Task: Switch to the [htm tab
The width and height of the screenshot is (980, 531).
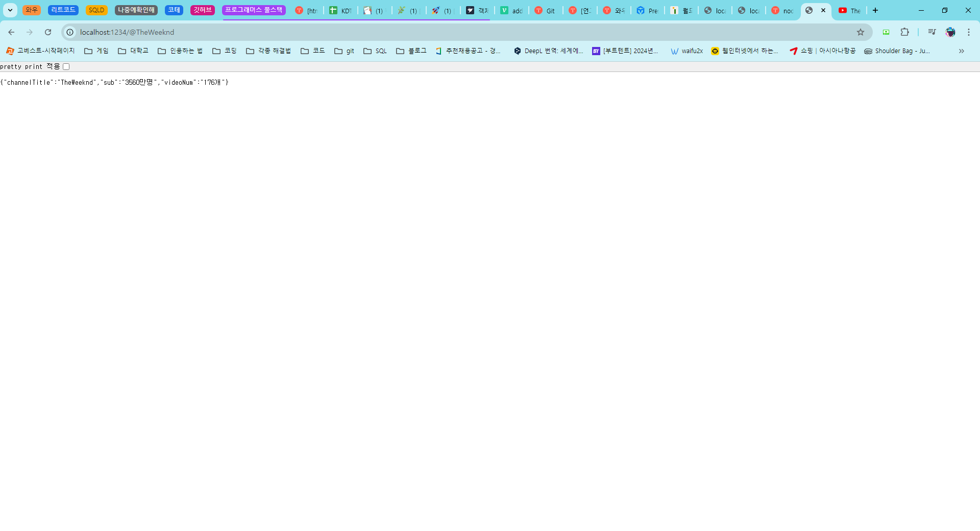Action: pos(306,10)
